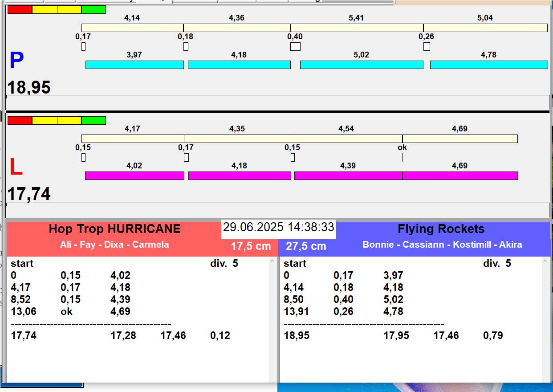Click the green start light in lane L
Screen dimensions: 553x392
(x=94, y=120)
